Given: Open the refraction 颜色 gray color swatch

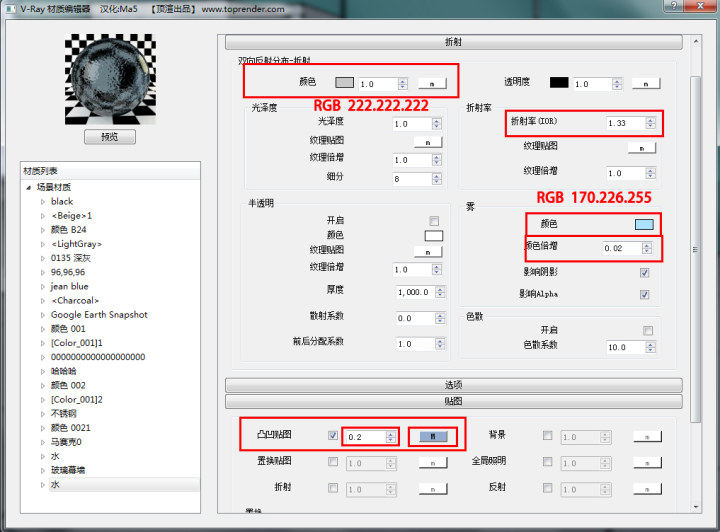Looking at the screenshot, I should [x=344, y=83].
